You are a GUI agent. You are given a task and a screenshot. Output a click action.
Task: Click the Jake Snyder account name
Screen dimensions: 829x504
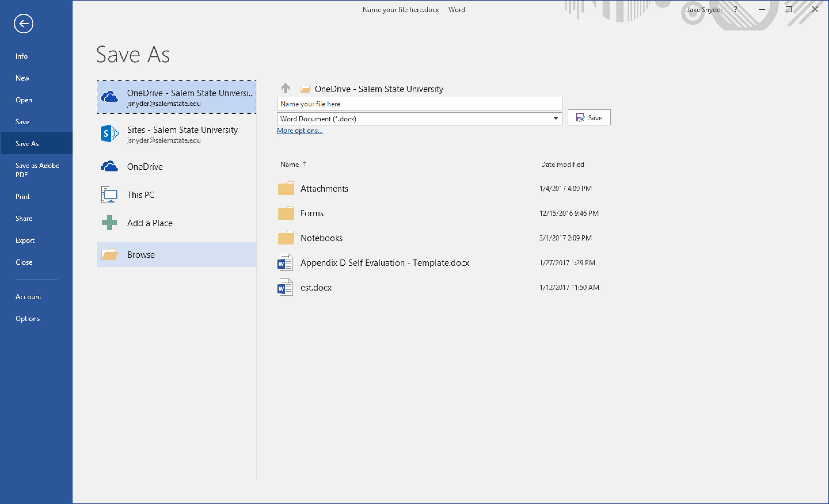(705, 10)
